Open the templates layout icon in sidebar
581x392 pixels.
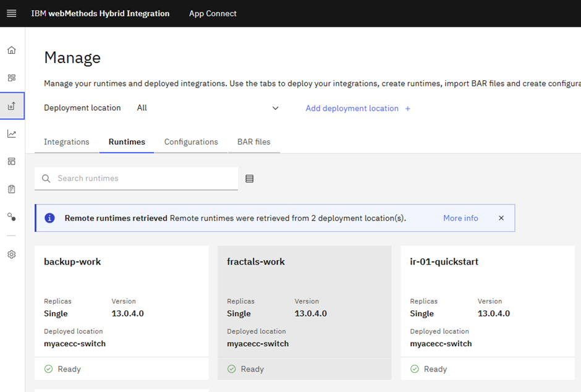pyautogui.click(x=12, y=161)
